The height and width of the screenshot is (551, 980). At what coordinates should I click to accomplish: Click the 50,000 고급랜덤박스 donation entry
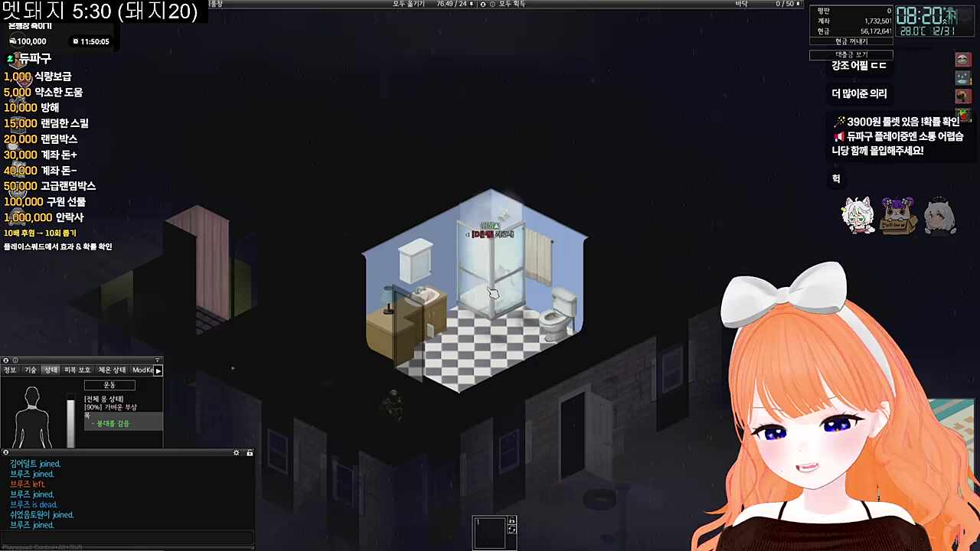(x=50, y=186)
